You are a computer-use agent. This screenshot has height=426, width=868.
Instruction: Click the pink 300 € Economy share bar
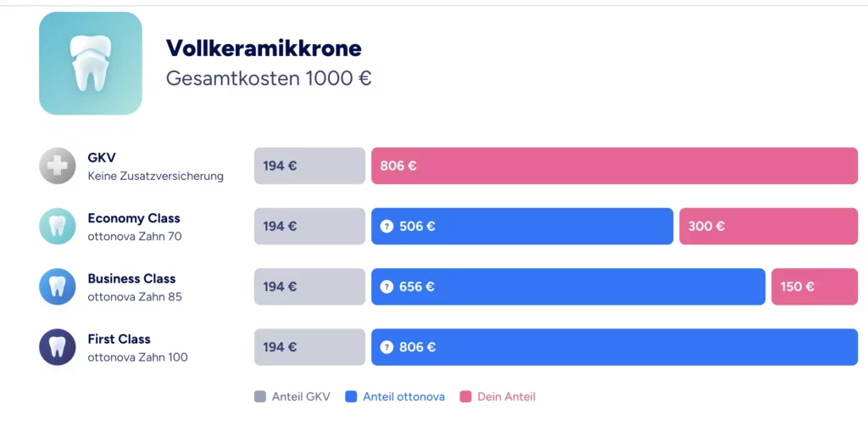tap(768, 226)
